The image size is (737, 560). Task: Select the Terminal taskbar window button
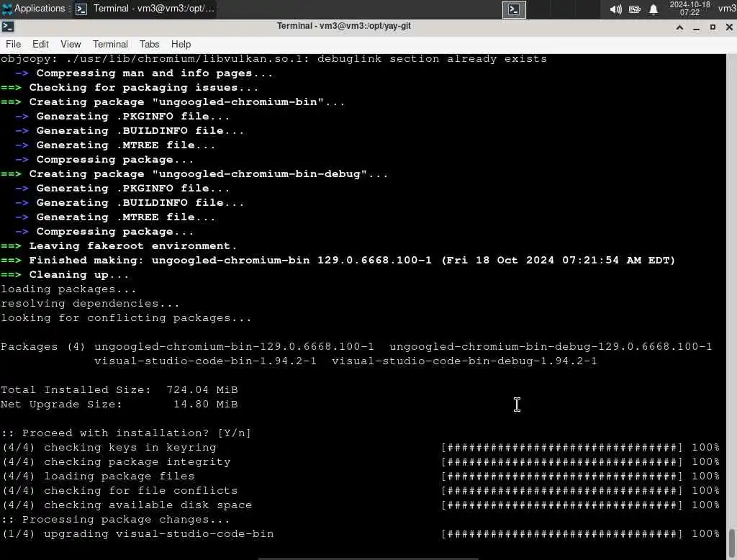tap(145, 9)
